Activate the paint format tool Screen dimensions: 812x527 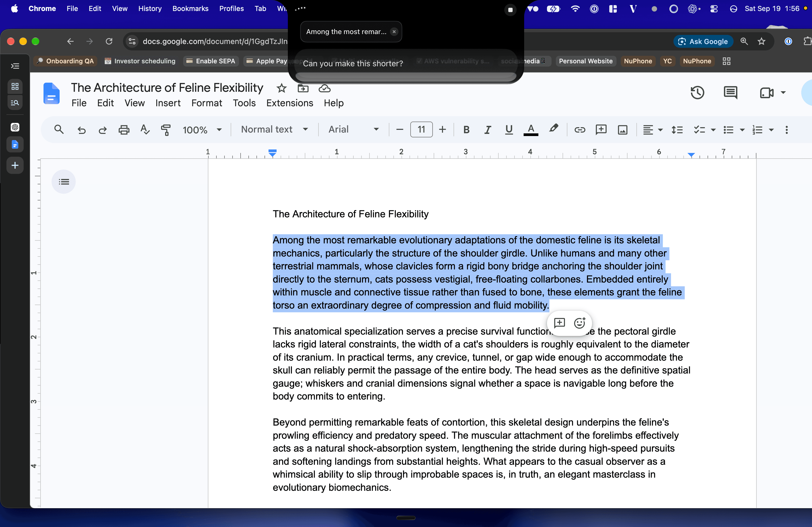tap(166, 130)
